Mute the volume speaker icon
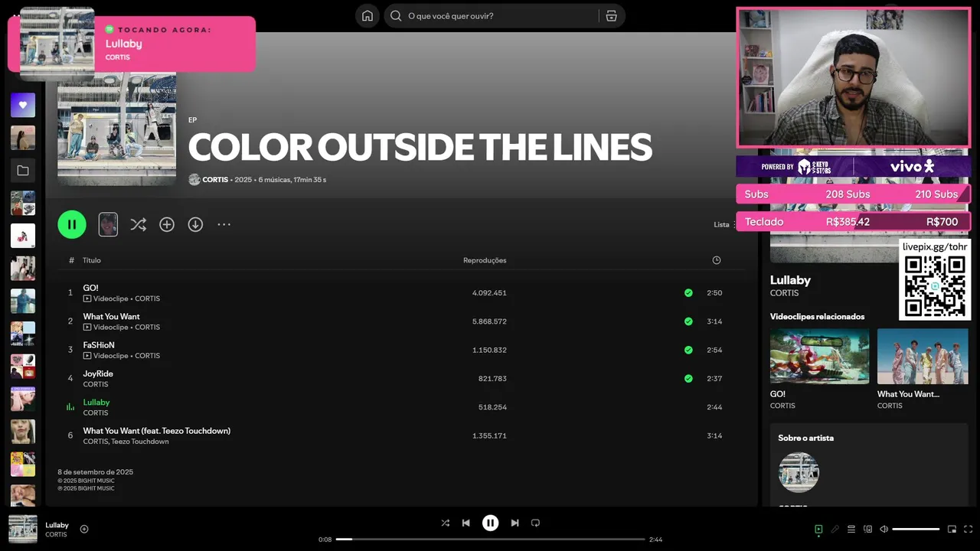The image size is (980, 551). [x=884, y=529]
